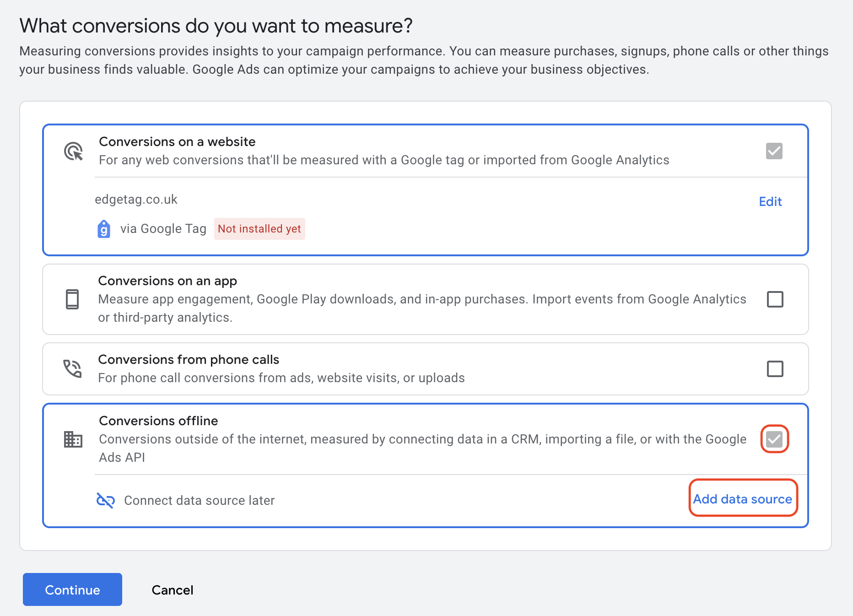Cancel the conversion setup

click(x=172, y=590)
